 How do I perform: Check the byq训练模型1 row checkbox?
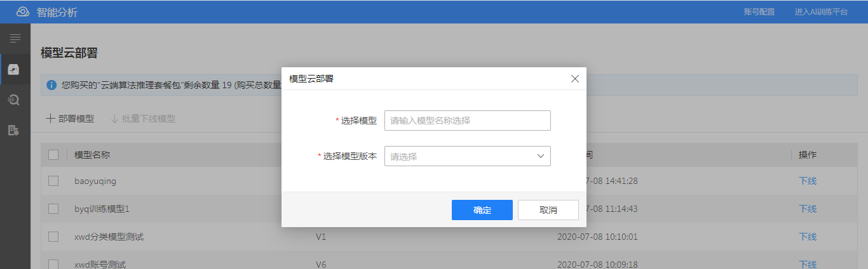[53, 209]
